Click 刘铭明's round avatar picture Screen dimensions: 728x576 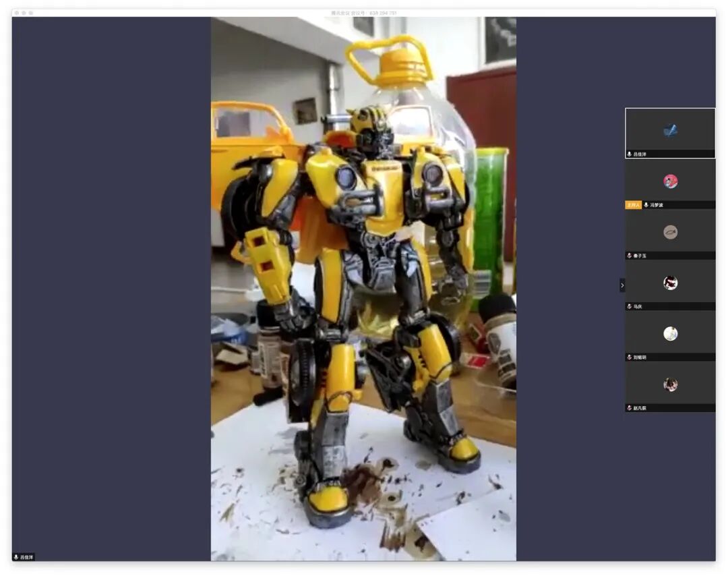point(670,333)
